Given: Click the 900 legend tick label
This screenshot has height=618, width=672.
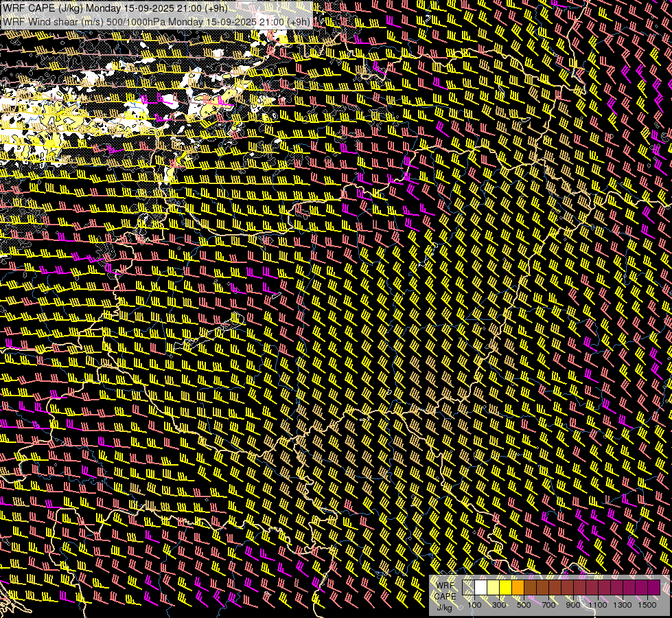Looking at the screenshot, I should [x=573, y=605].
